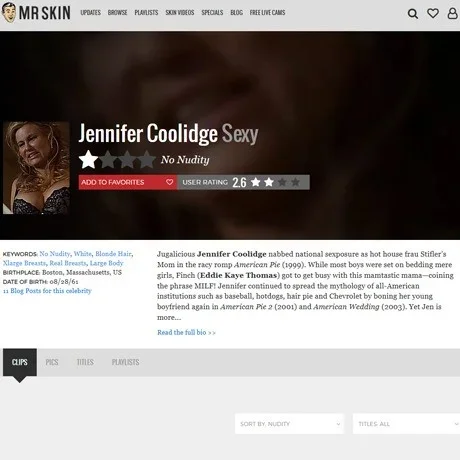Open the Browse menu
Screen dimensions: 460x460
click(117, 13)
